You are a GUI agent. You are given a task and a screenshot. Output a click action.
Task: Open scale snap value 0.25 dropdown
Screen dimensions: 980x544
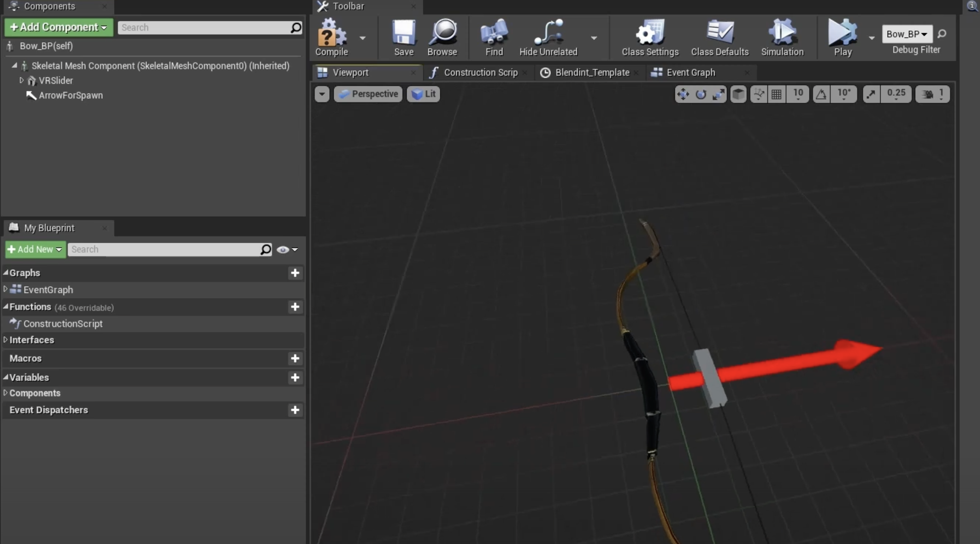(x=896, y=94)
